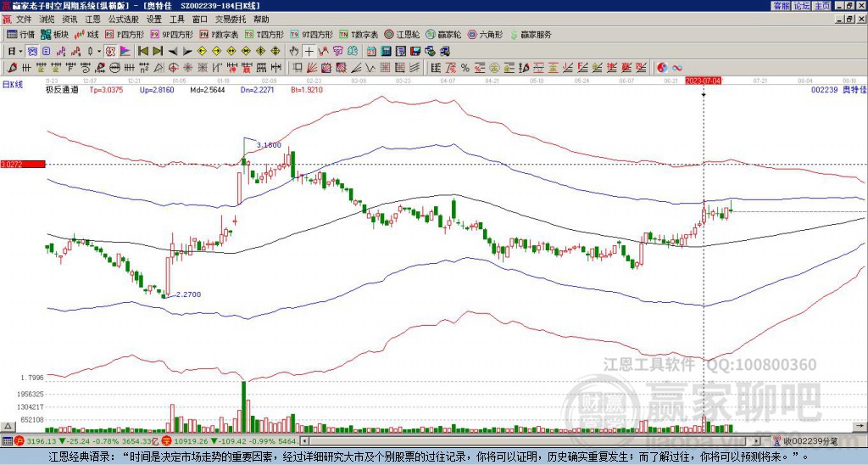This screenshot has height=465, width=868.
Task: Click the zigzag line tool icon
Action: pyautogui.click(x=370, y=68)
